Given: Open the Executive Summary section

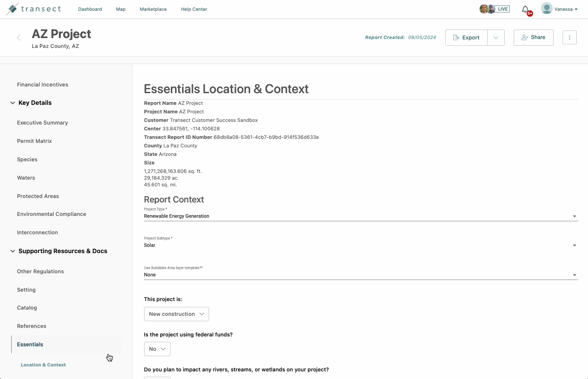Looking at the screenshot, I should coord(43,122).
